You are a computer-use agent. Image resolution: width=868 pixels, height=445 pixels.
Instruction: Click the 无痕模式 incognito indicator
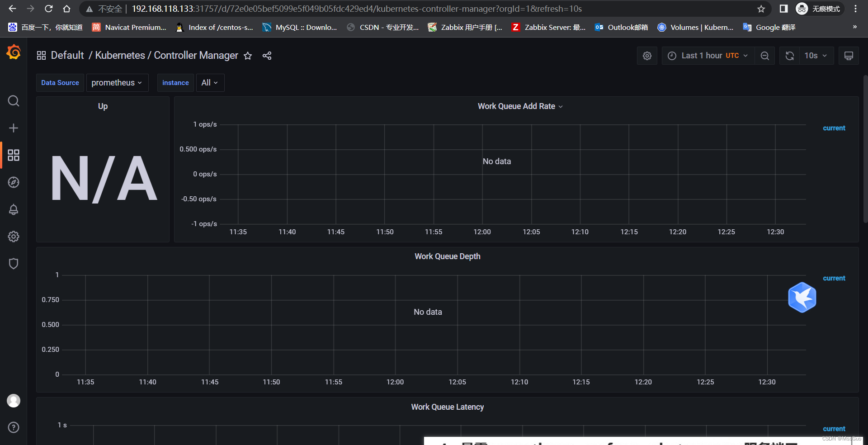tap(820, 9)
